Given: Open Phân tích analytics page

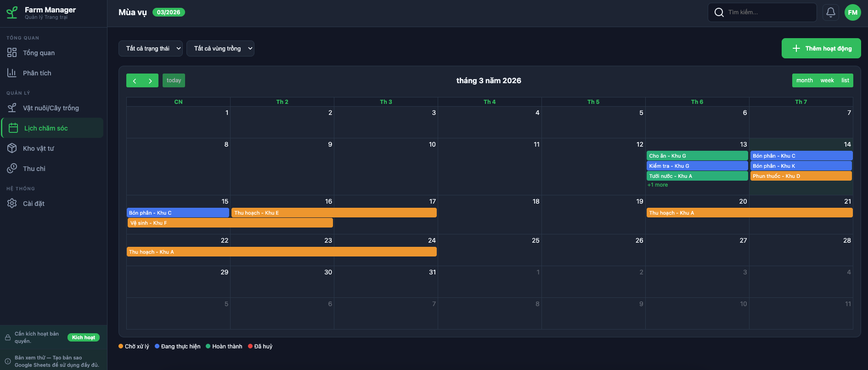Looking at the screenshot, I should click(x=37, y=73).
